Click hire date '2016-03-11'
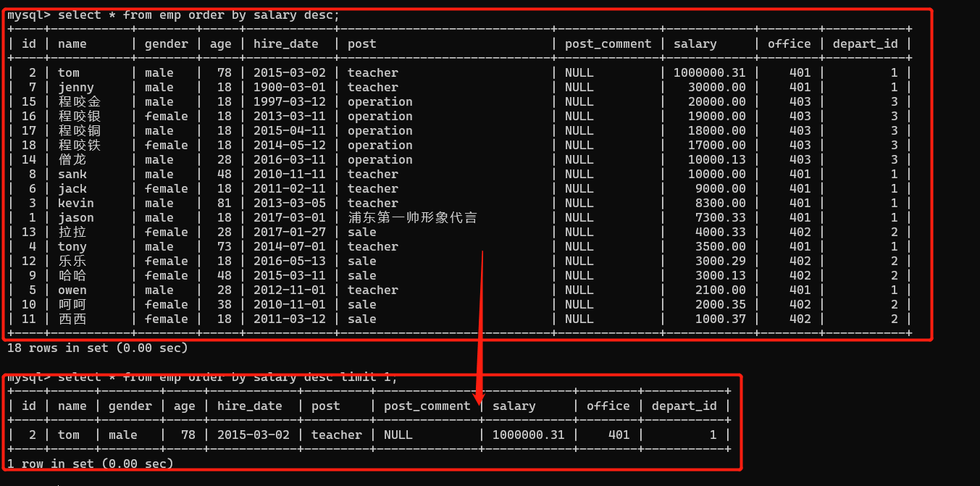 (x=290, y=159)
